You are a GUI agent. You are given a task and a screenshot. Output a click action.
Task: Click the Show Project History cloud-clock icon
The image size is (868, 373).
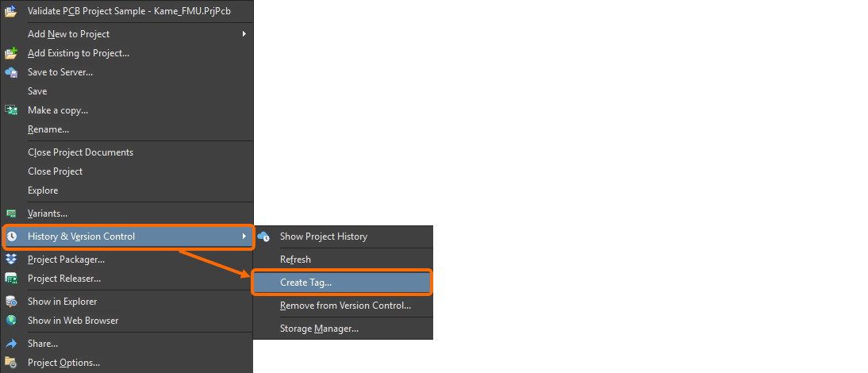coord(263,236)
